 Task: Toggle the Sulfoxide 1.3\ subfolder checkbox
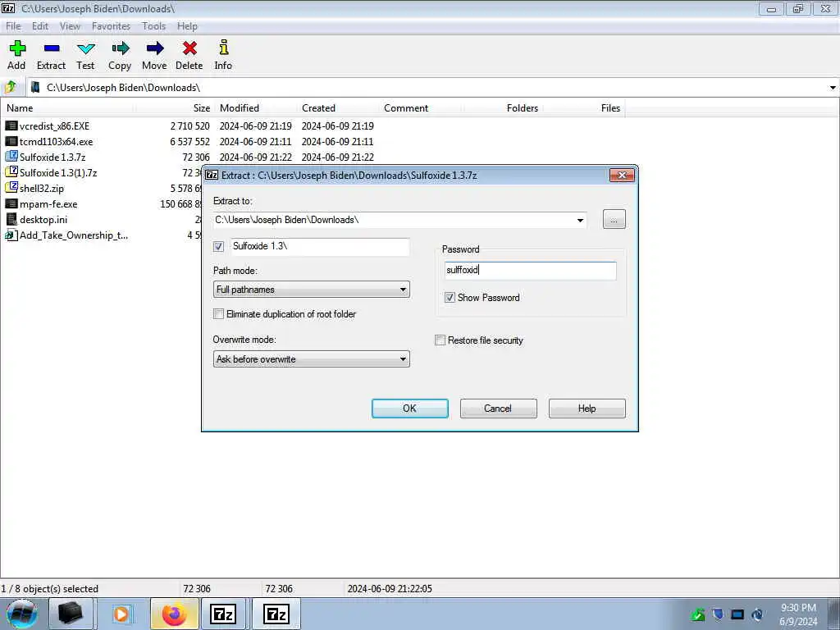click(218, 246)
